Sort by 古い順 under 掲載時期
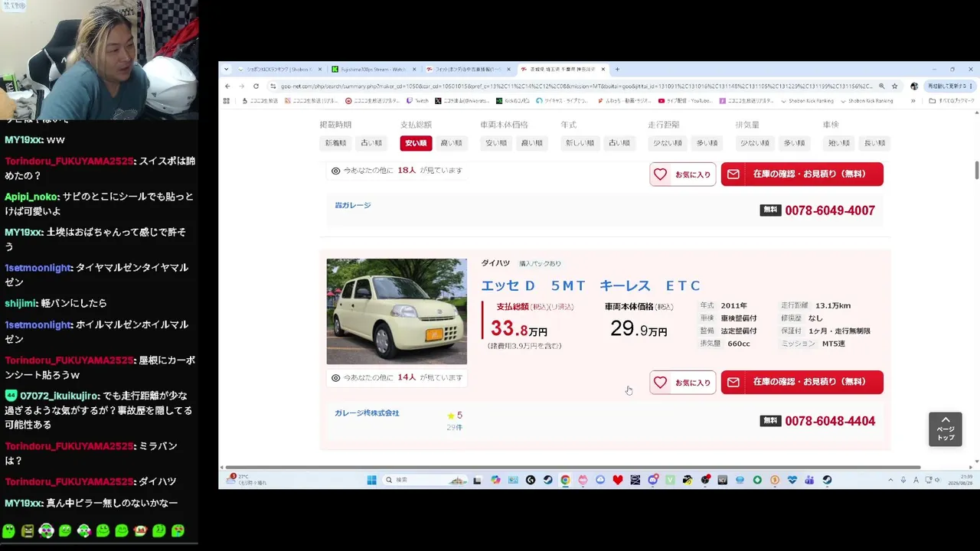Screen dimensions: 980x551 (371, 143)
